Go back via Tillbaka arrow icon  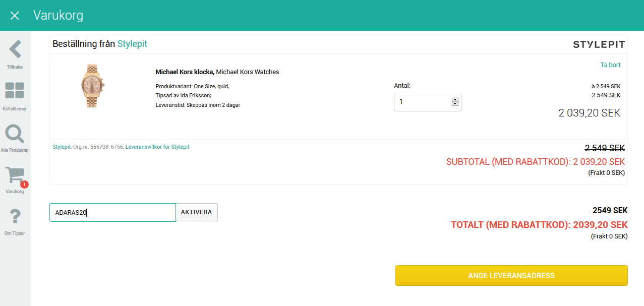(15, 49)
